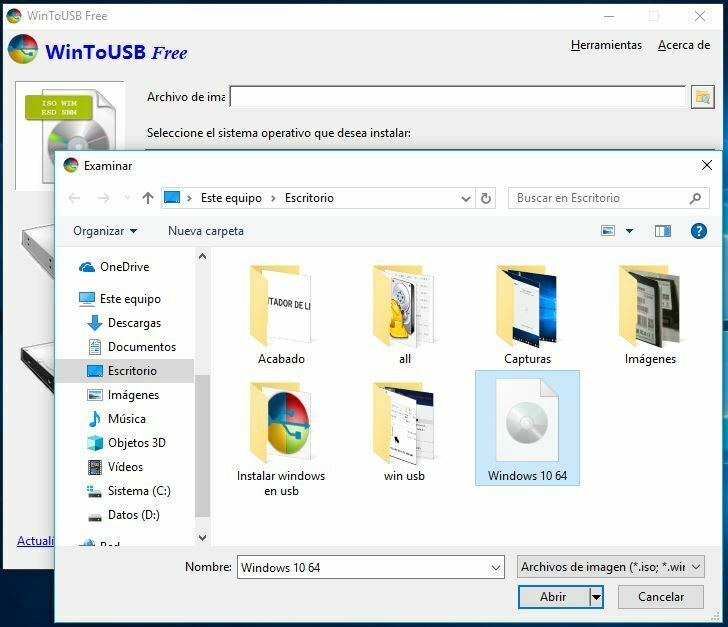Click the Help question mark icon
The width and height of the screenshot is (728, 627).
point(699,231)
